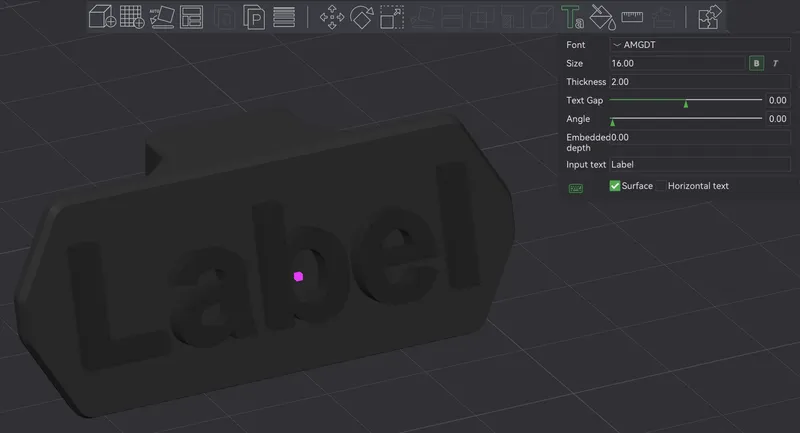Enable the Horizontal text checkbox
This screenshot has height=433, width=800.
(661, 186)
